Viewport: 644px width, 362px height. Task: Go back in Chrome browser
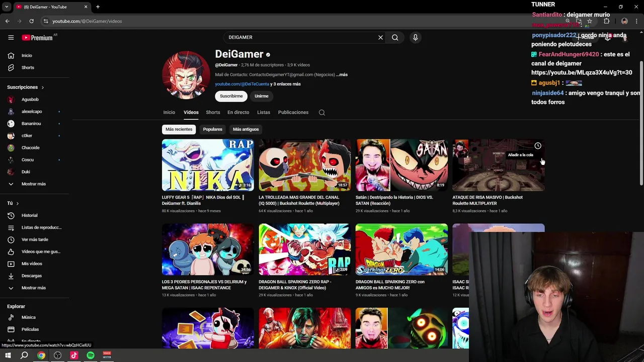(x=7, y=21)
